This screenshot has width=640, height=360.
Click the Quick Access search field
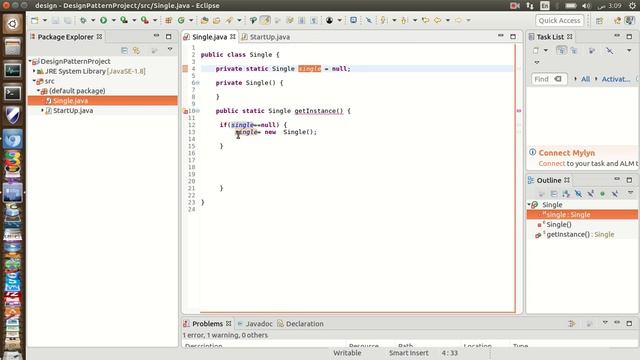click(x=559, y=20)
